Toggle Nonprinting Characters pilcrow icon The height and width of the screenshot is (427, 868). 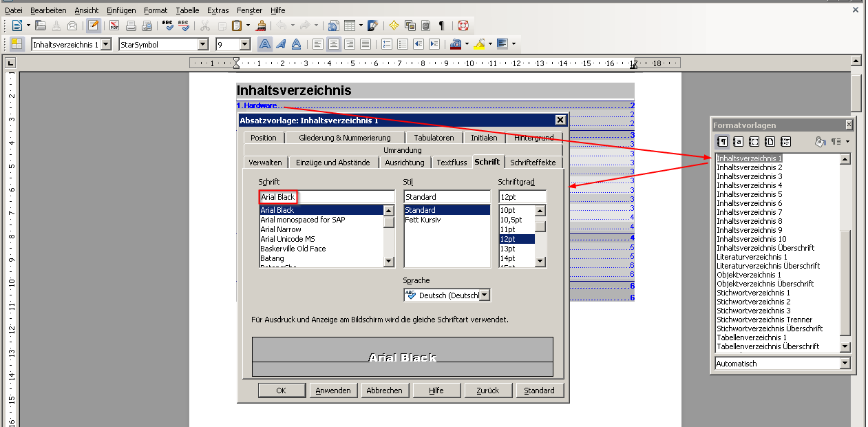[441, 25]
